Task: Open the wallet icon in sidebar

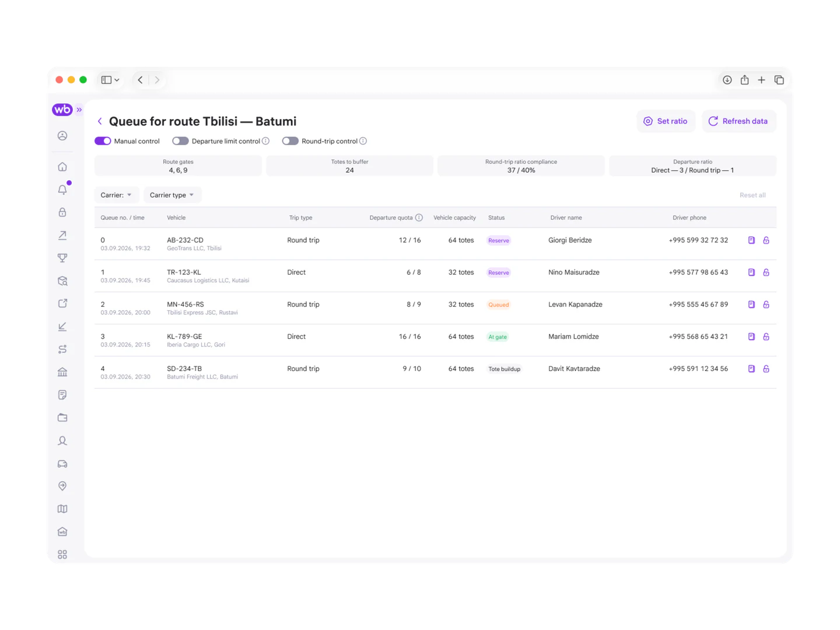Action: 62,418
